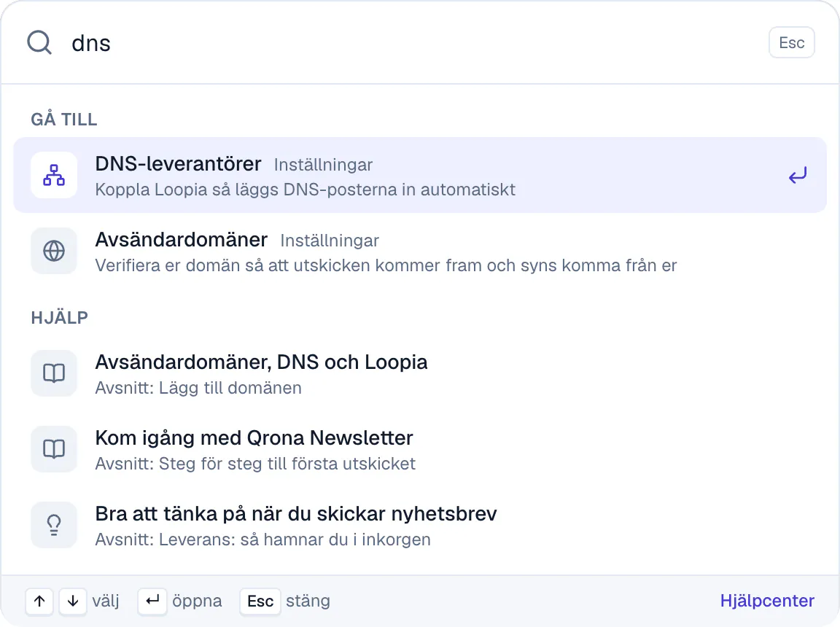Click the down arrow key hint

point(73,601)
